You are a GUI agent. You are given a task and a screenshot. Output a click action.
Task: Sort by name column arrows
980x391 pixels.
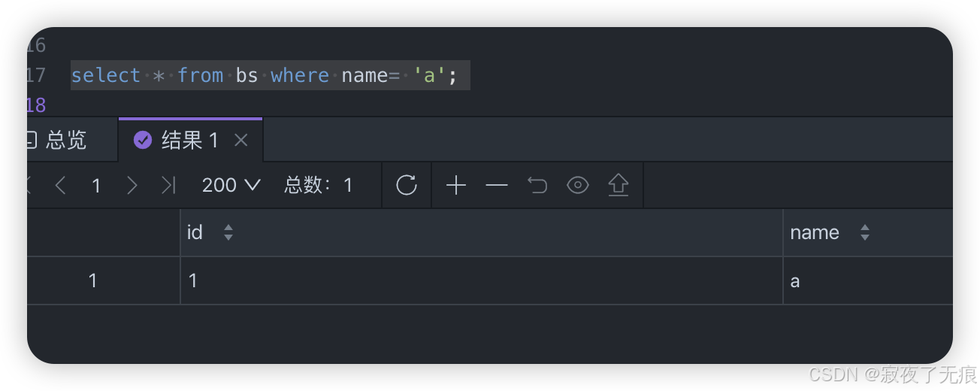865,232
